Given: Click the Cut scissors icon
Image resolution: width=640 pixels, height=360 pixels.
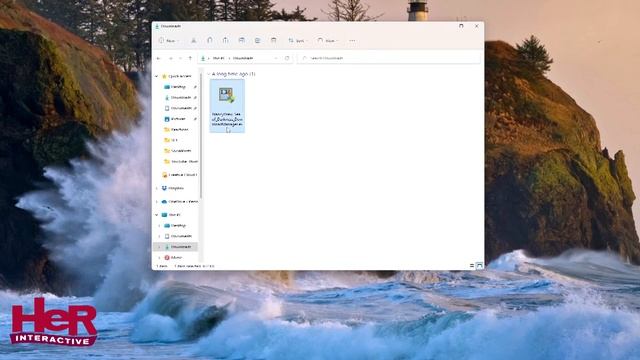Looking at the screenshot, I should coord(193,40).
